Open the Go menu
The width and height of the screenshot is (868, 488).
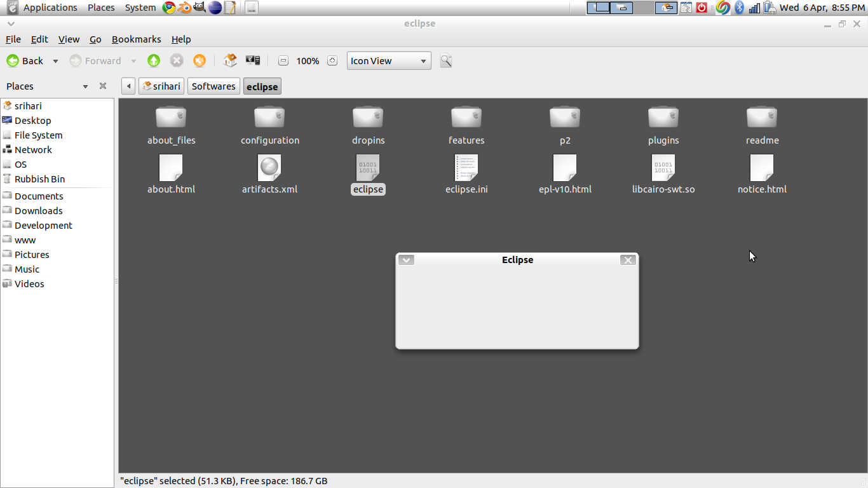click(95, 39)
